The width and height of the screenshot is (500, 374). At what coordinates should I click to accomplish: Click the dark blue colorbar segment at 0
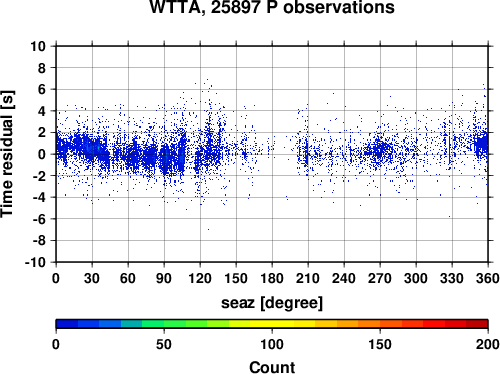[67, 324]
